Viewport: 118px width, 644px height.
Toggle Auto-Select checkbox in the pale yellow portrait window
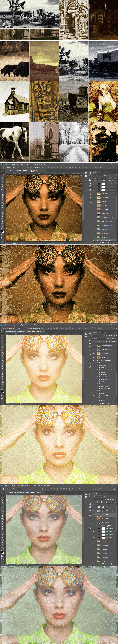(8, 328)
